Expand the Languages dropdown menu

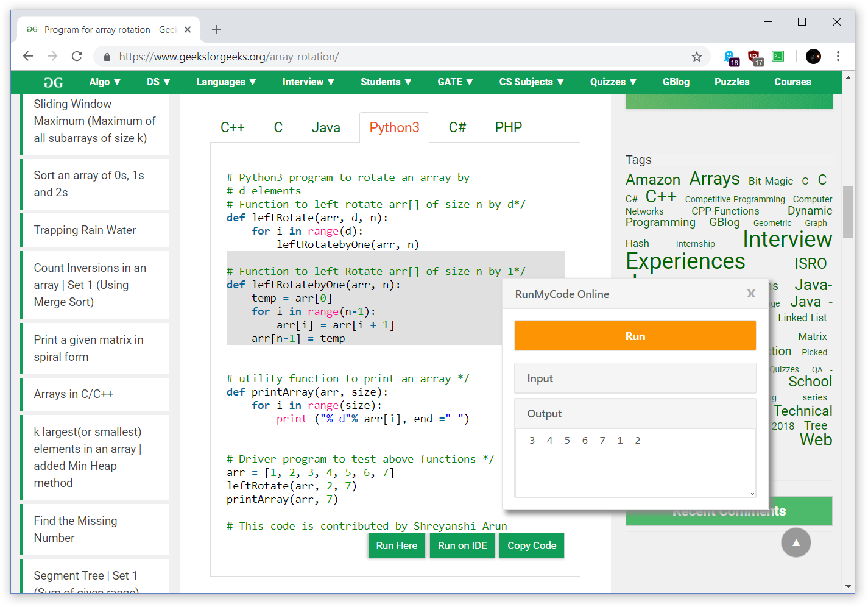[226, 82]
